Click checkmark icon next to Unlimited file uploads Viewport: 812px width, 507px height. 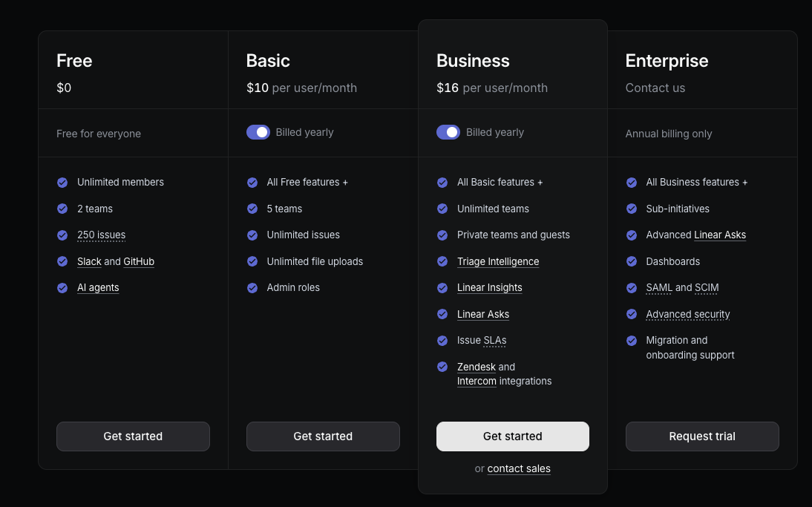click(252, 261)
